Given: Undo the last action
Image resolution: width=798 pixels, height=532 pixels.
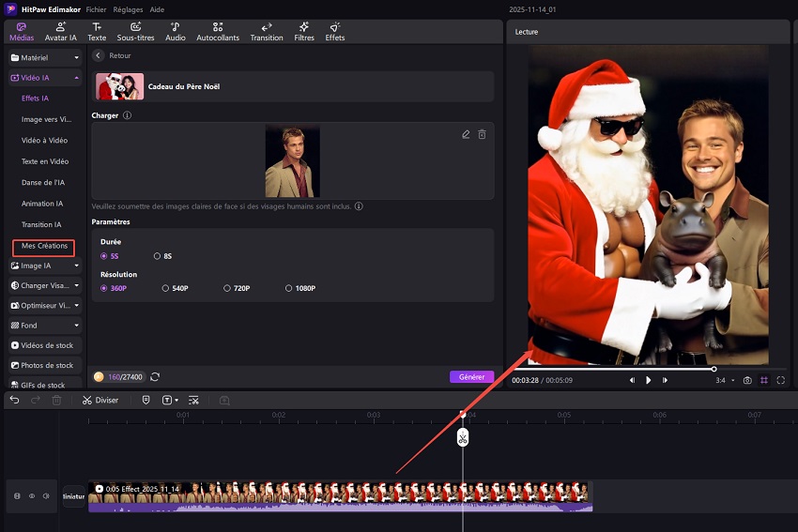Looking at the screenshot, I should tap(14, 401).
